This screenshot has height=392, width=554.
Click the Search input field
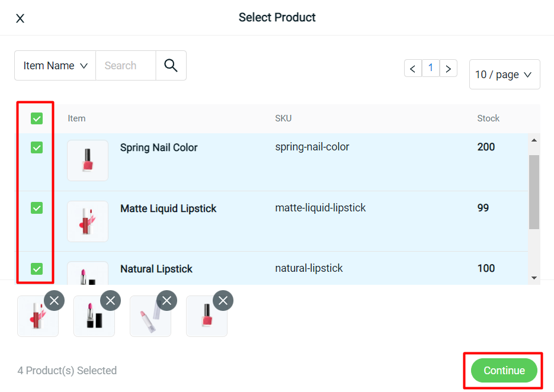click(126, 65)
